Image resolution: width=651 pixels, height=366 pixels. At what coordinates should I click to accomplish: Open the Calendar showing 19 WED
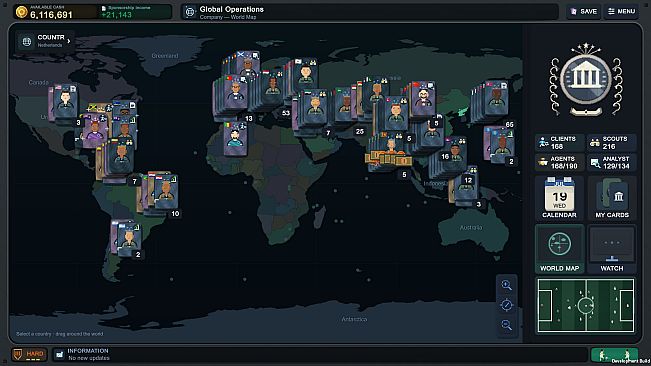click(x=559, y=198)
